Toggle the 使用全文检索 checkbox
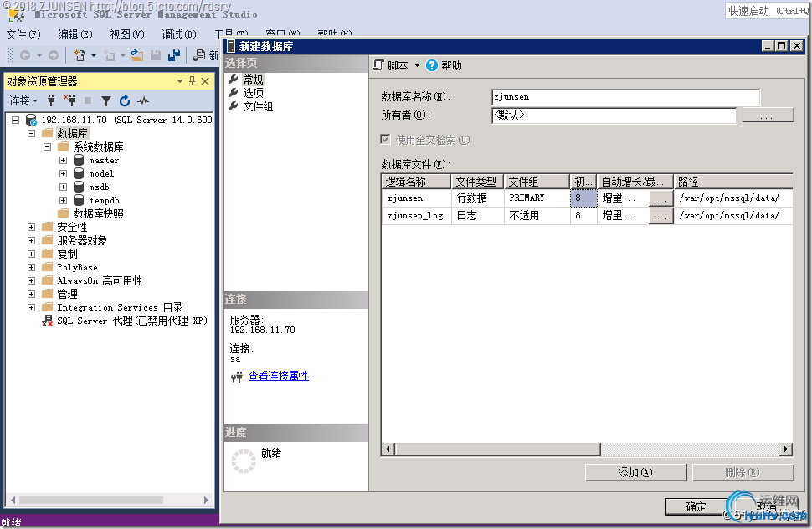 (x=385, y=139)
